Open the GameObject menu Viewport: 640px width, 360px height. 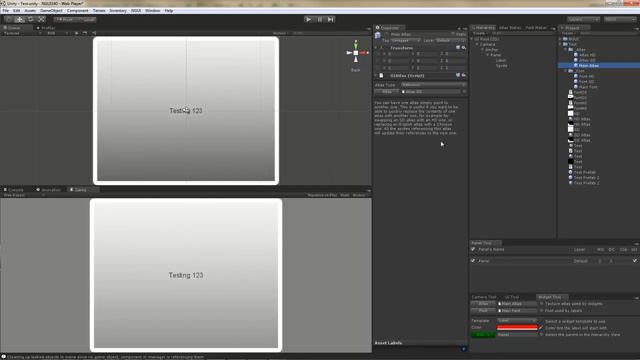click(51, 11)
